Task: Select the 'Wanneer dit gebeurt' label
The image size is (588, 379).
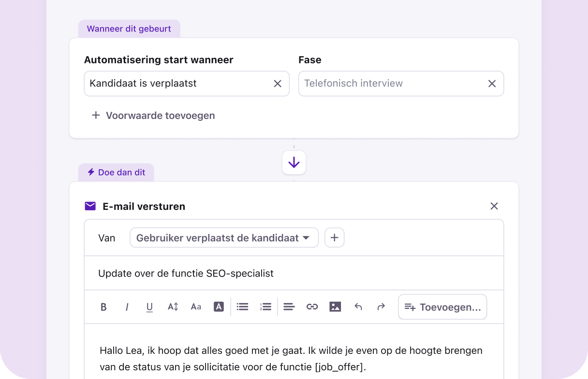Action: 129,29
